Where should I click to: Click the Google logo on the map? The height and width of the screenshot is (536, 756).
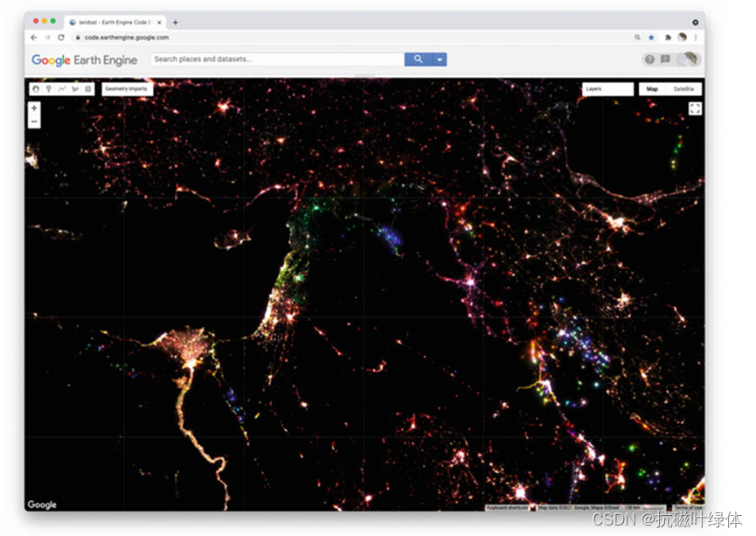(42, 505)
